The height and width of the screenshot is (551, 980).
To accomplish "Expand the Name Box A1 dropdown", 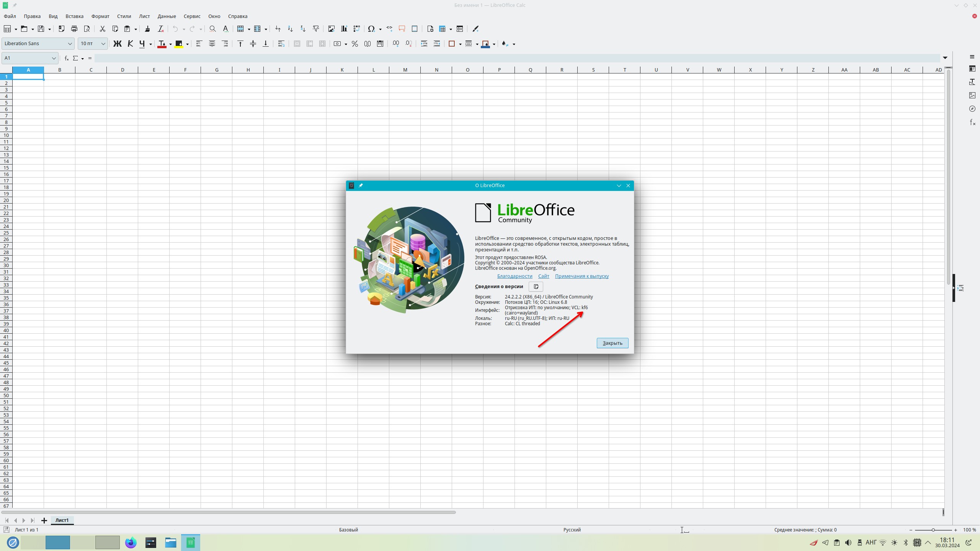I will pos(54,58).
